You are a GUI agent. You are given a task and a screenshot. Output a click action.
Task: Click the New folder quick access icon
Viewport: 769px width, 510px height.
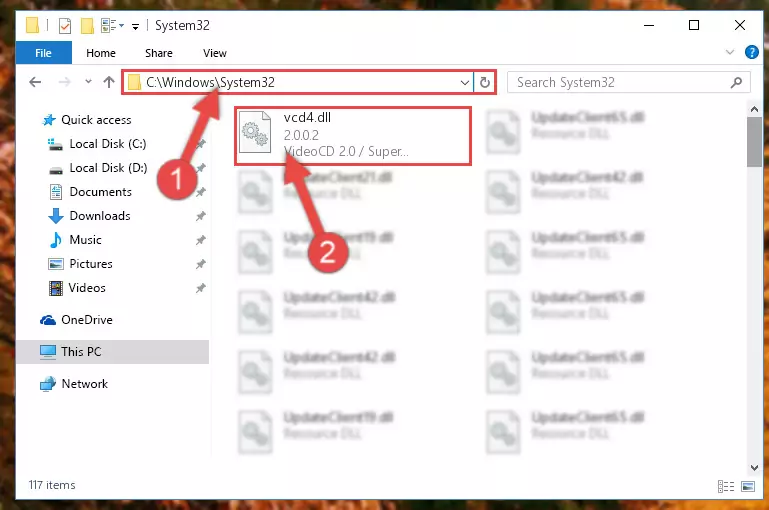87,26
